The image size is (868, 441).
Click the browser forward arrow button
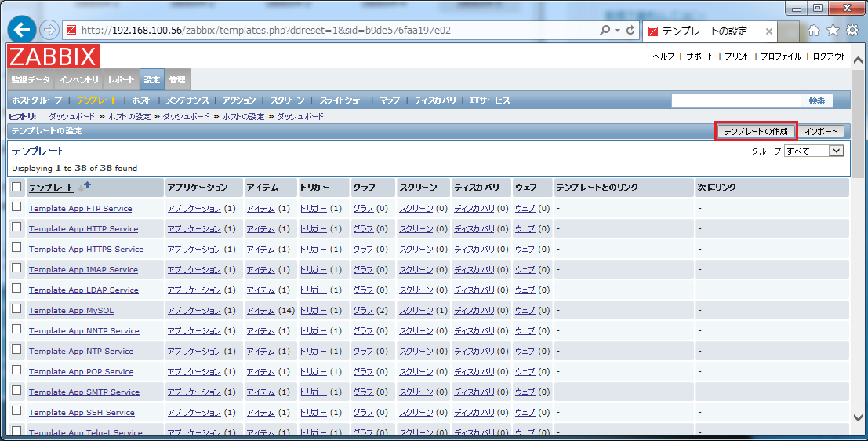tap(49, 31)
